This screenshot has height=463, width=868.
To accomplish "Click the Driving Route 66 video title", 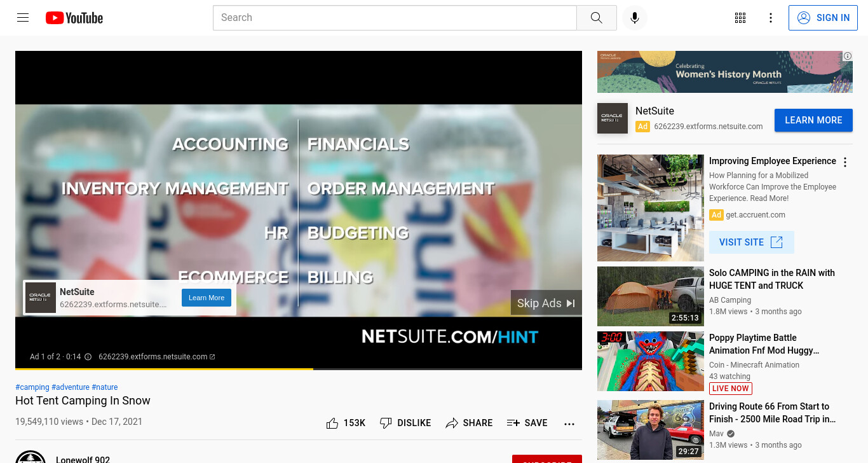I will pyautogui.click(x=773, y=413).
